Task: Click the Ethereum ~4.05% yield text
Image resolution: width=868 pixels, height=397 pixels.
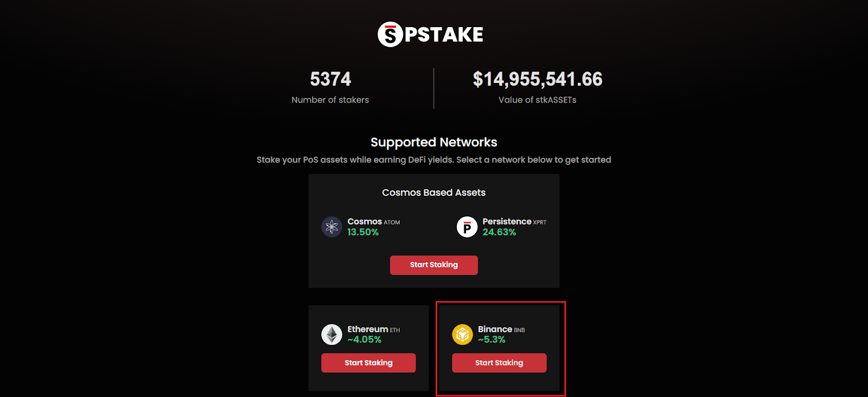Action: point(365,340)
